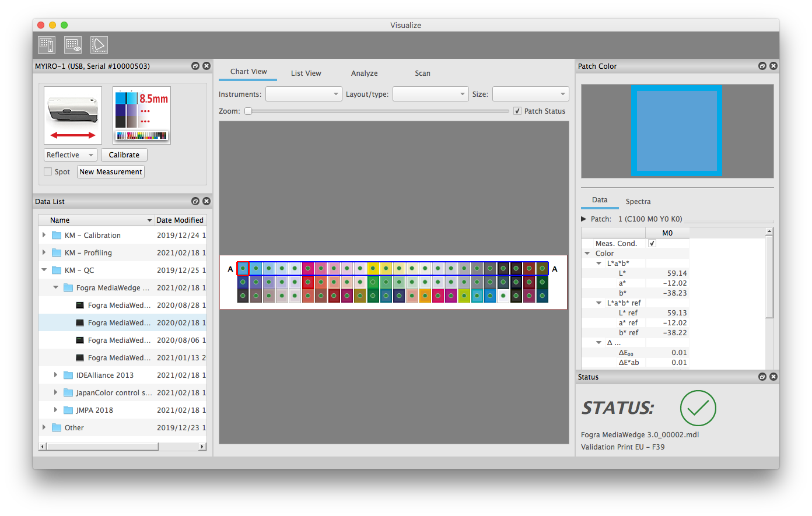Toggle the Meas. Cond. M0 checkbox
Viewport: 812px width, 516px height.
652,244
